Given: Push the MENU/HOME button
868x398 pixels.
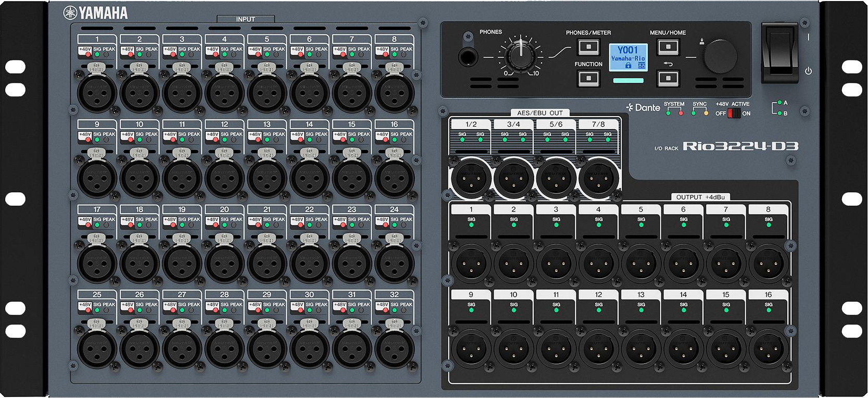Looking at the screenshot, I should click(x=668, y=47).
